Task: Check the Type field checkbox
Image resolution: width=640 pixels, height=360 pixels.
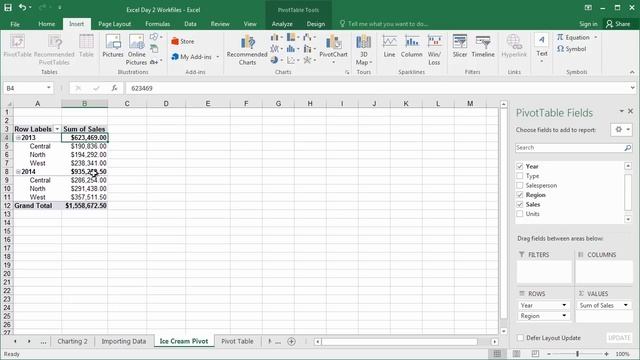Action: click(x=520, y=176)
